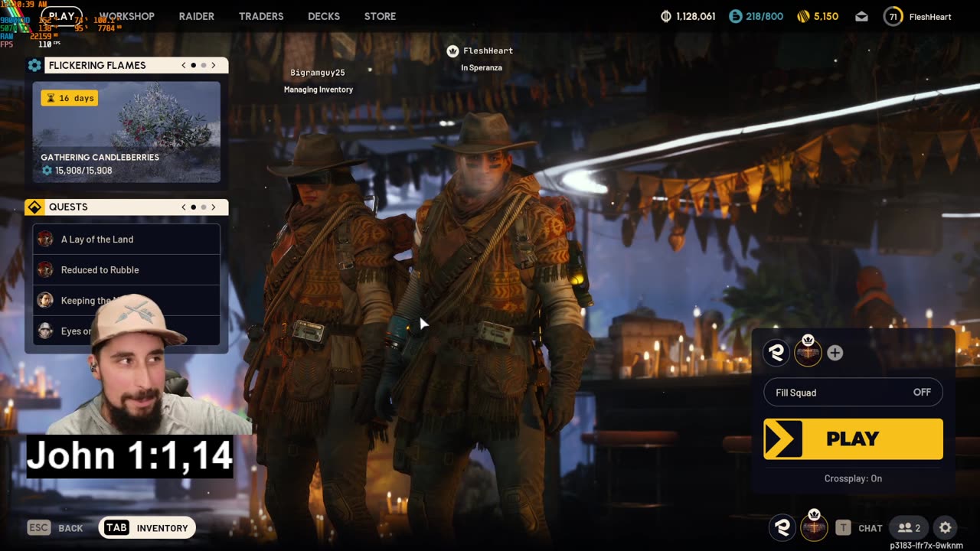Viewport: 980px width, 551px height.
Task: Start matchmaking with yellow PLAY button
Action: (x=853, y=439)
